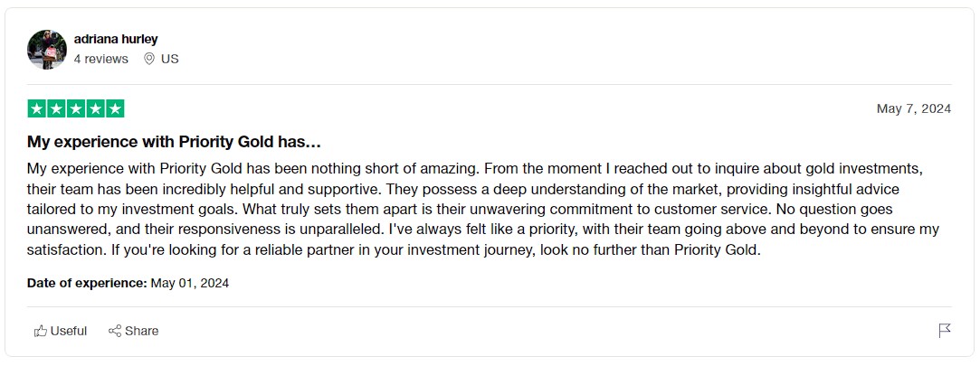Screen dimensions: 980x366
Task: Mark the review as Useful
Action: [60, 331]
